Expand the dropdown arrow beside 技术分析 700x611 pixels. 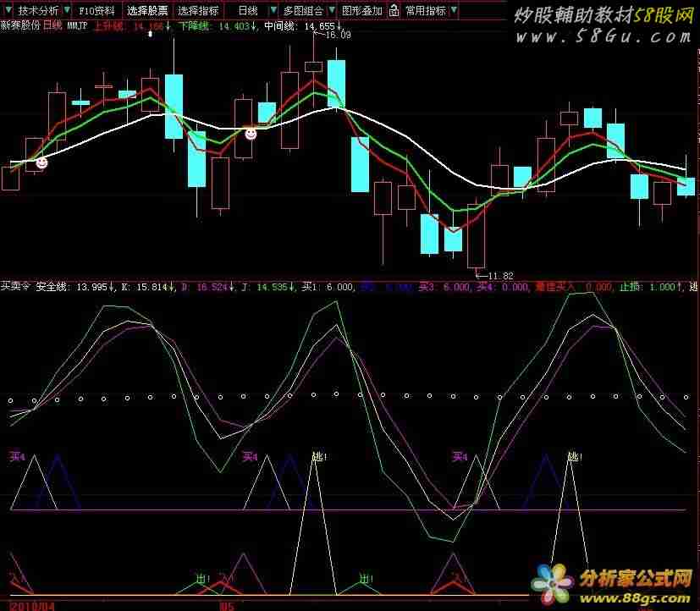(67, 10)
